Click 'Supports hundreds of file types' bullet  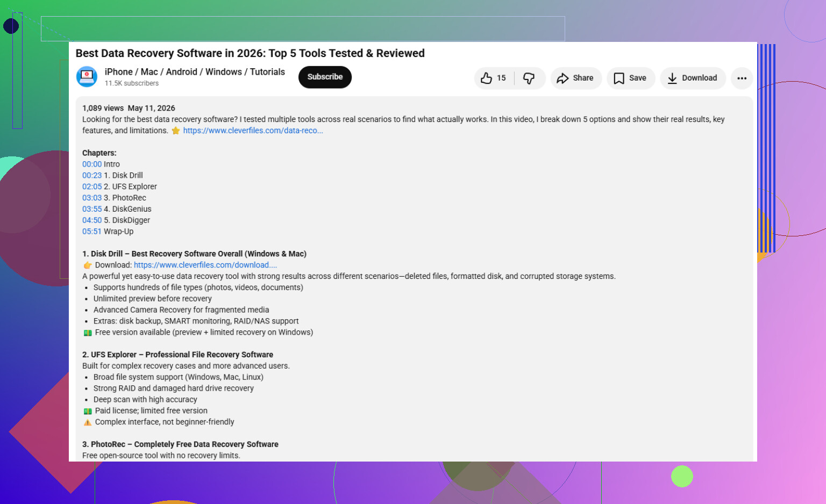tap(198, 287)
